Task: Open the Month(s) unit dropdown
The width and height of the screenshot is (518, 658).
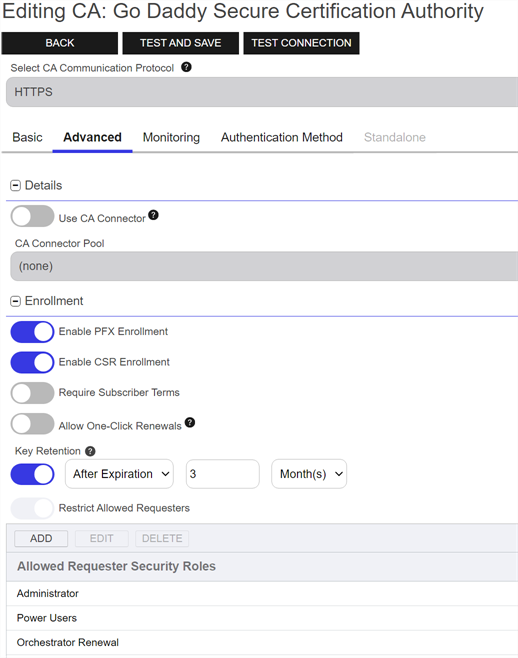Action: coord(309,474)
